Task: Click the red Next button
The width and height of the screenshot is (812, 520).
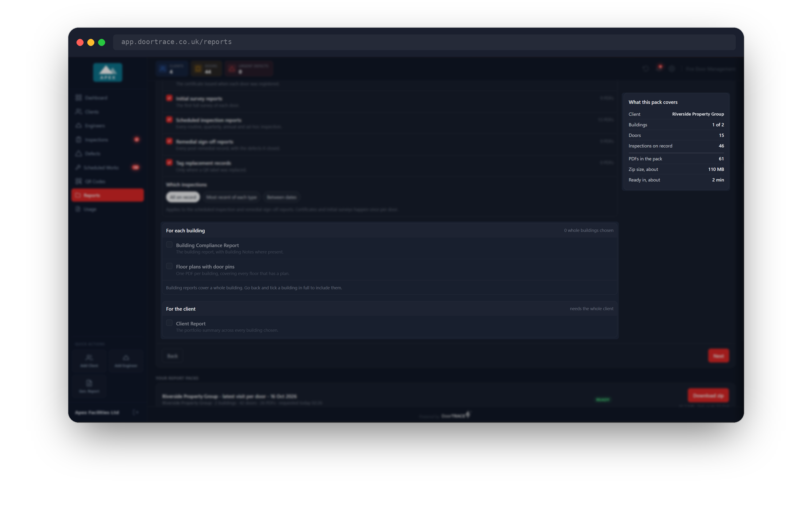Action: 718,356
